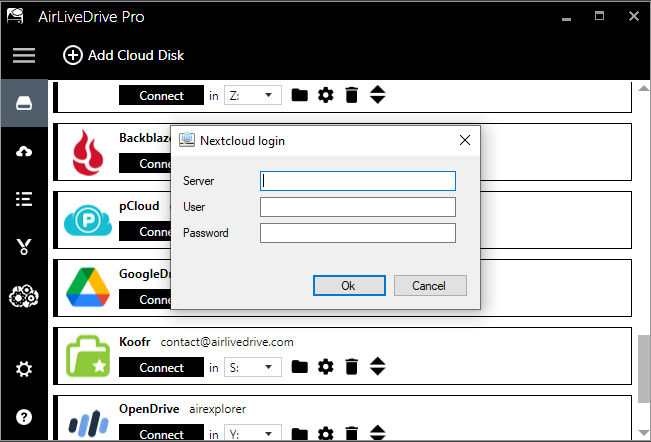Click the OpenDrive logo
Viewport: 651px width, 442px height.
pyautogui.click(x=88, y=424)
